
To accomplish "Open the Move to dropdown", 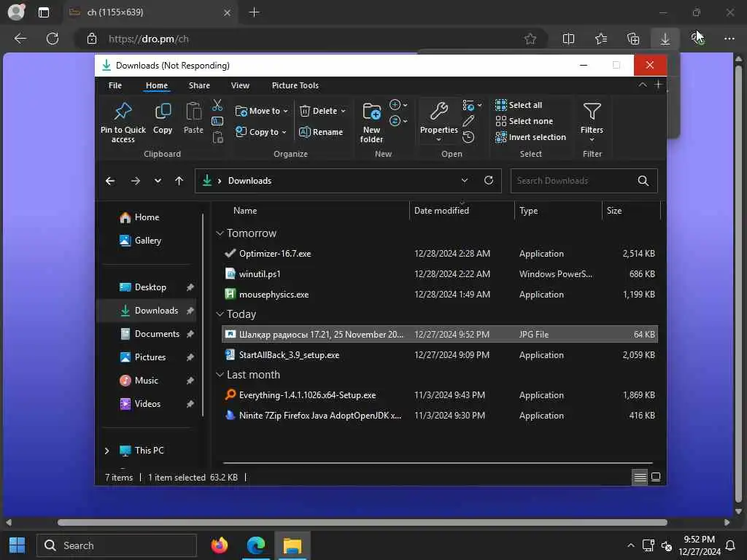I will [262, 111].
